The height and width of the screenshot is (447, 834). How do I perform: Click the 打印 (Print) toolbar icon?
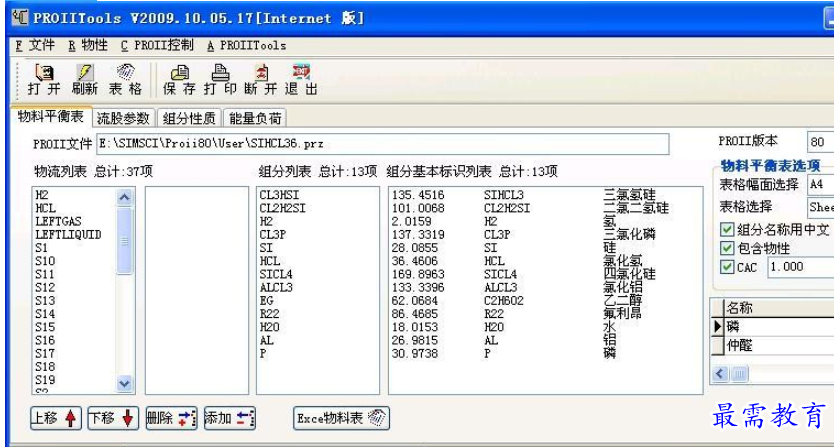220,80
